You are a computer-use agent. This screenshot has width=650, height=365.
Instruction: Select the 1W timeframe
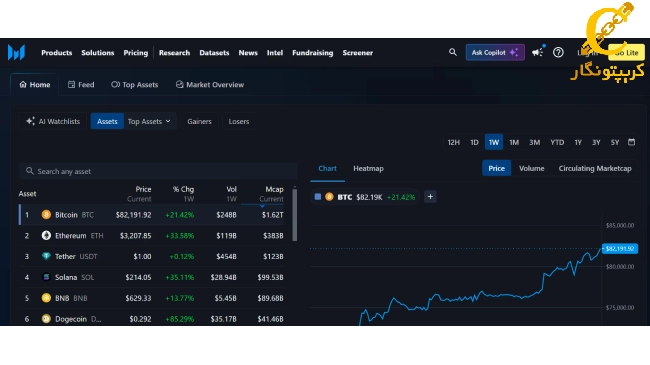click(x=494, y=142)
